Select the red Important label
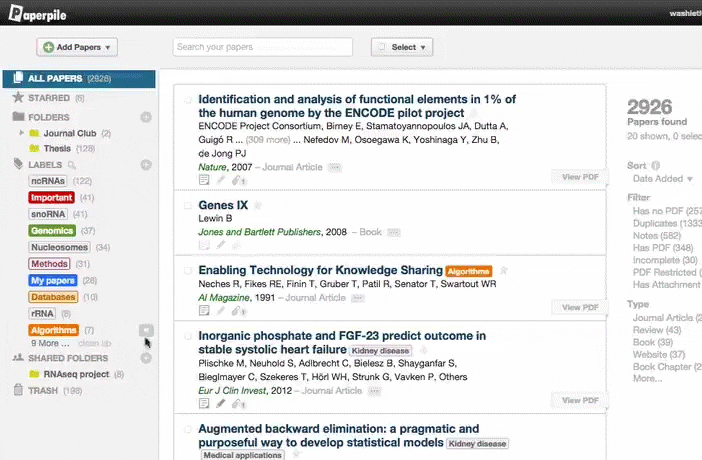Screen dimensions: 702x460 point(50,197)
